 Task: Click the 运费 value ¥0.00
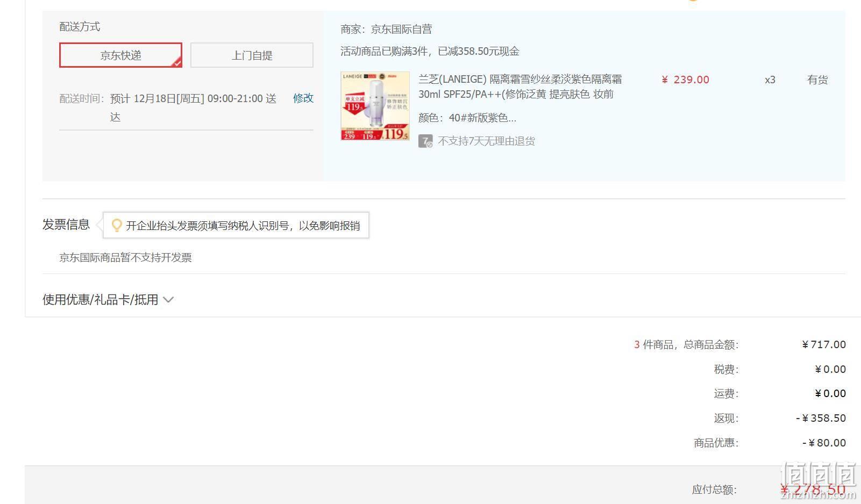(830, 393)
